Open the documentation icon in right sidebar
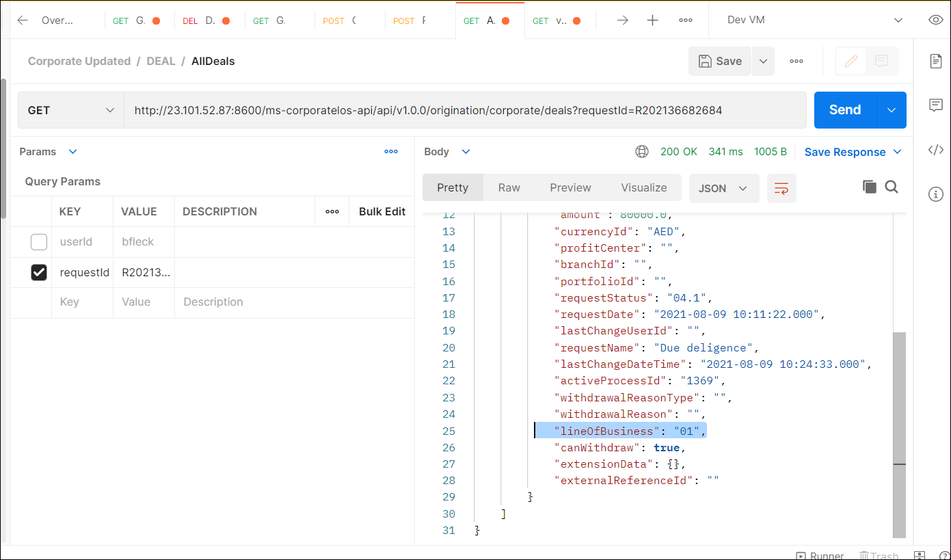Viewport: 951px width, 560px height. (x=936, y=61)
